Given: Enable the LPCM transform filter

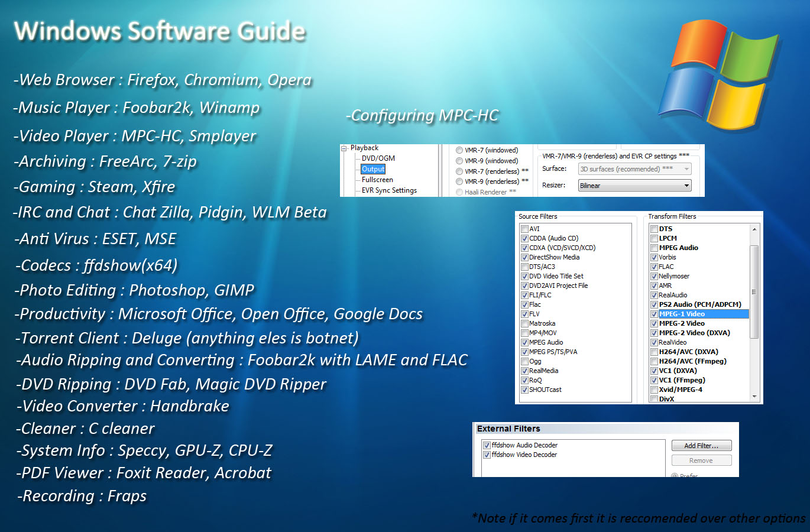Looking at the screenshot, I should click(654, 239).
